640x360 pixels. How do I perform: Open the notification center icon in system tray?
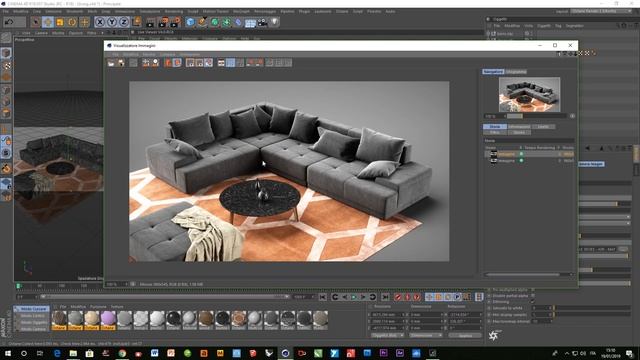[x=629, y=353]
